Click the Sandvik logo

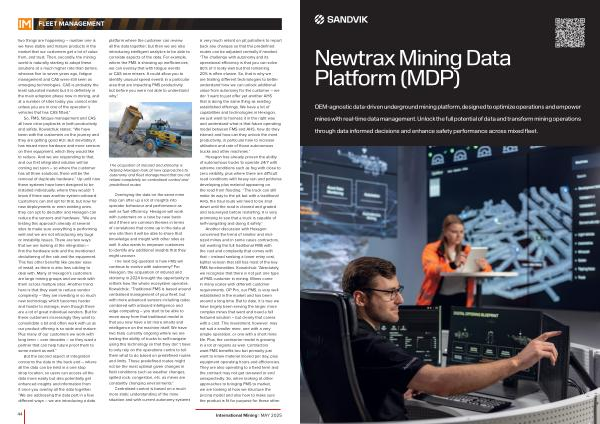(x=341, y=20)
